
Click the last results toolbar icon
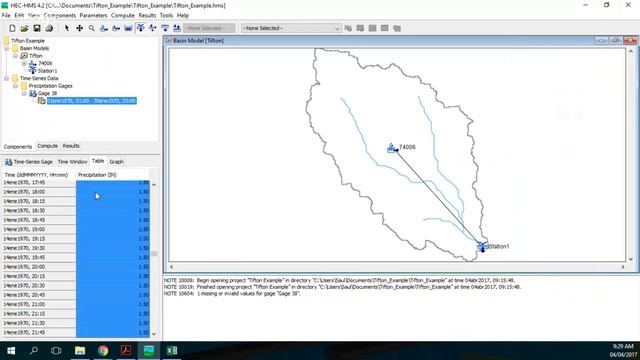397,28
